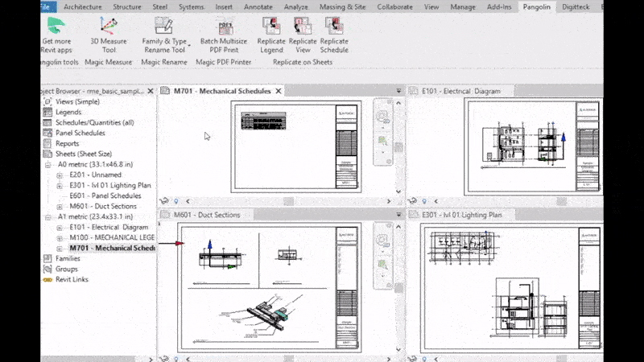Activate M601 - Duct Sections view tab
Viewport: 644px width, 362px height.
tap(206, 215)
